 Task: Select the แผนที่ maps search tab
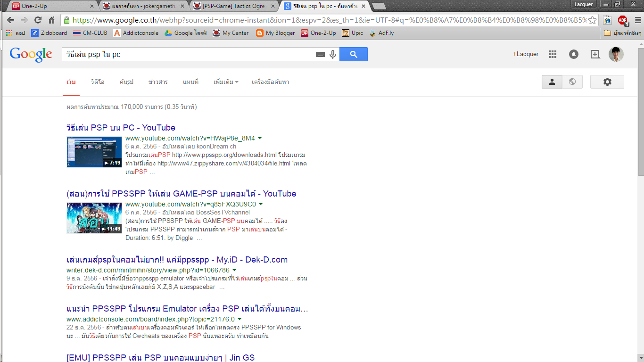point(190,82)
